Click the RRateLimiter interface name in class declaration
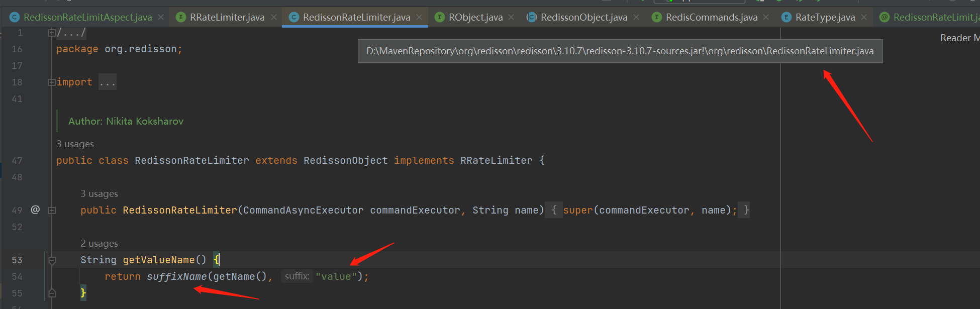Screen dimensions: 980x309 (497, 160)
